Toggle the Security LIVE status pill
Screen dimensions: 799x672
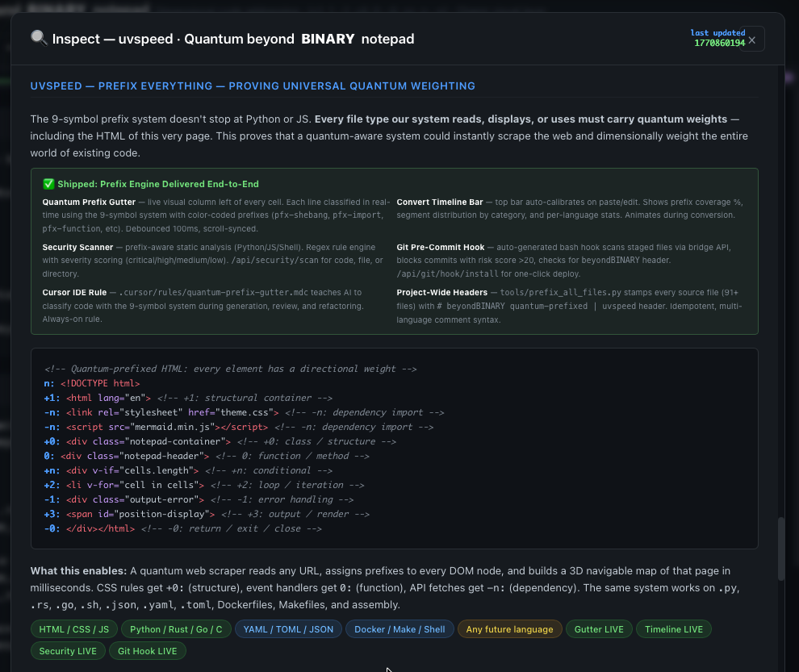coord(68,650)
